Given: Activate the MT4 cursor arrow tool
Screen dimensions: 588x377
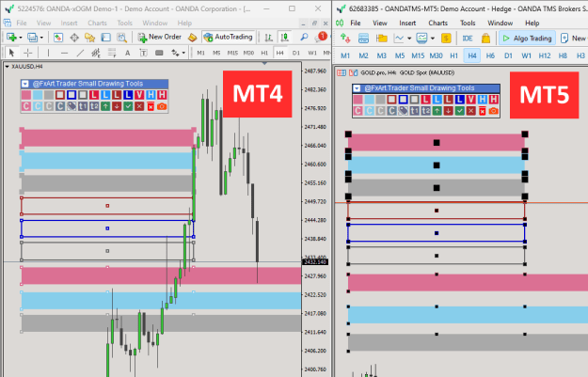Looking at the screenshot, I should pyautogui.click(x=11, y=53).
